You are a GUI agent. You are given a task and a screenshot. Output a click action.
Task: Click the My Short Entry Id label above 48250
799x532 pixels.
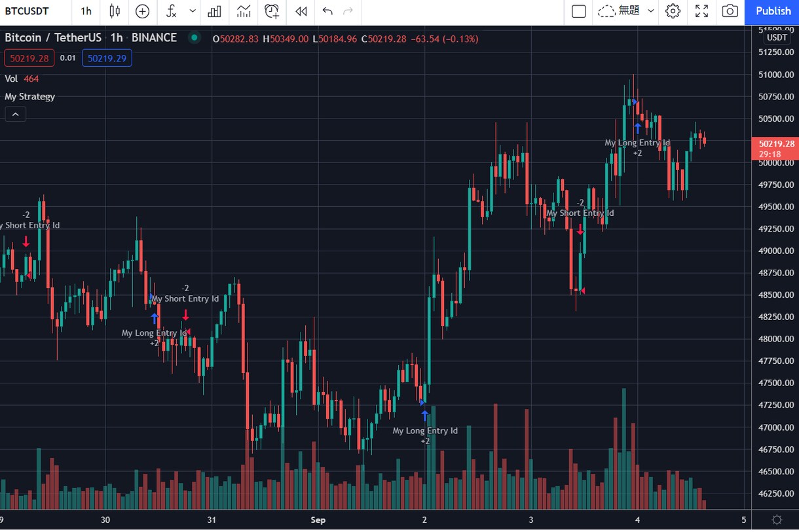coord(185,299)
